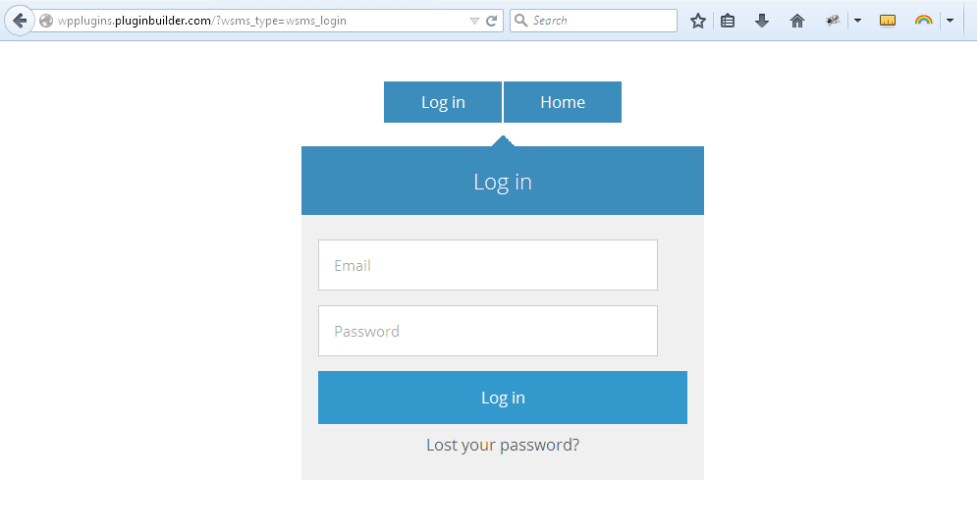This screenshot has width=980, height=532.
Task: Focus the Email input field
Action: (x=487, y=265)
